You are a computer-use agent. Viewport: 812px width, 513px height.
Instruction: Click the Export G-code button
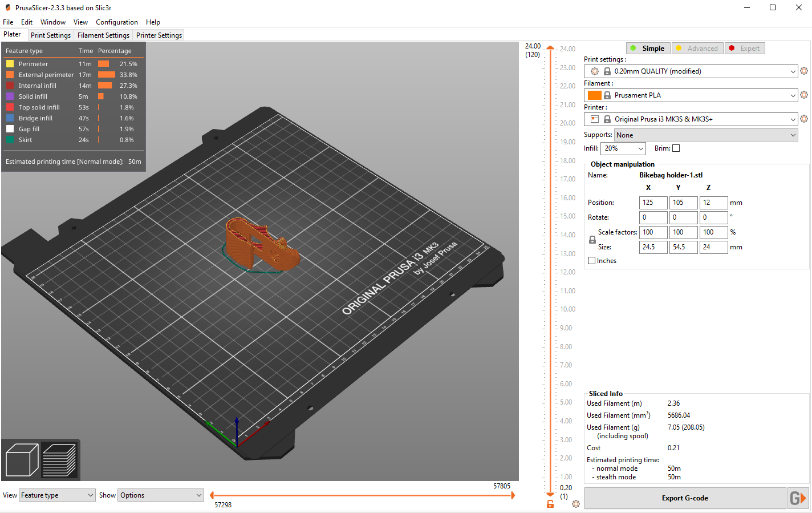coord(685,498)
